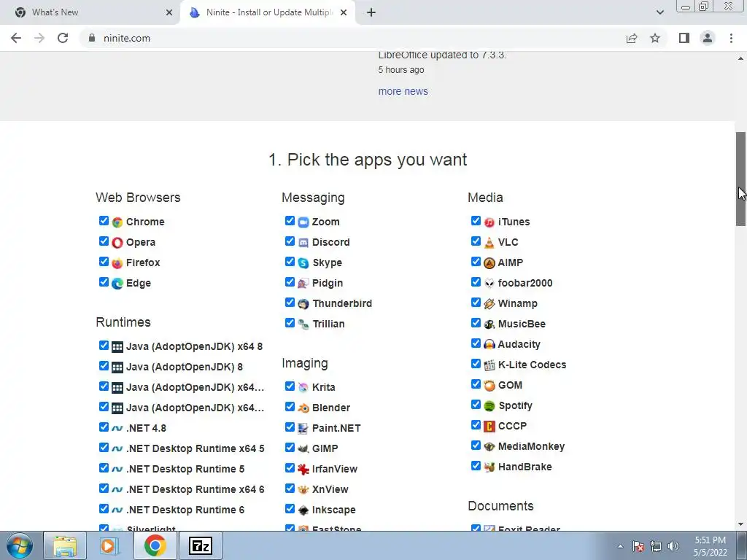Click the Zoom app icon
This screenshot has width=747, height=560.
303,222
